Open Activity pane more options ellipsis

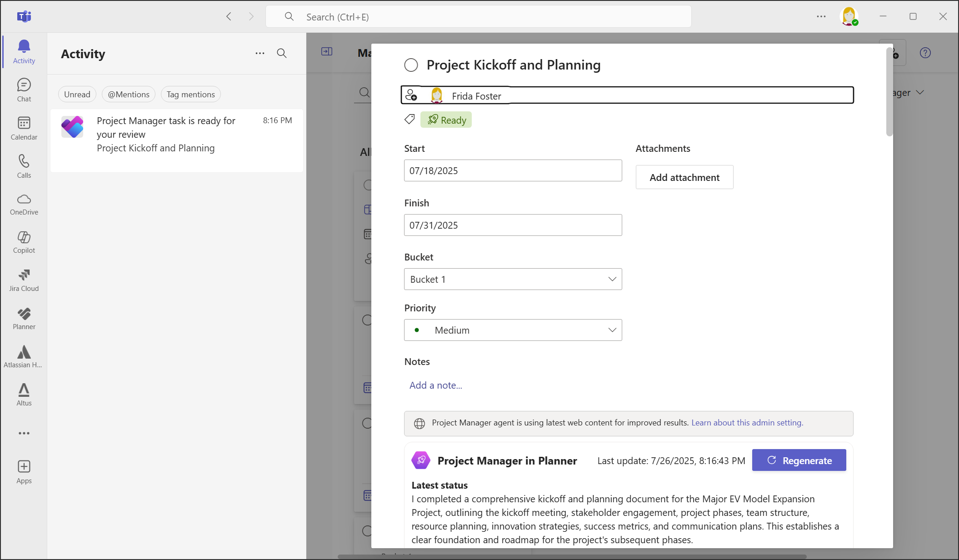coord(260,53)
